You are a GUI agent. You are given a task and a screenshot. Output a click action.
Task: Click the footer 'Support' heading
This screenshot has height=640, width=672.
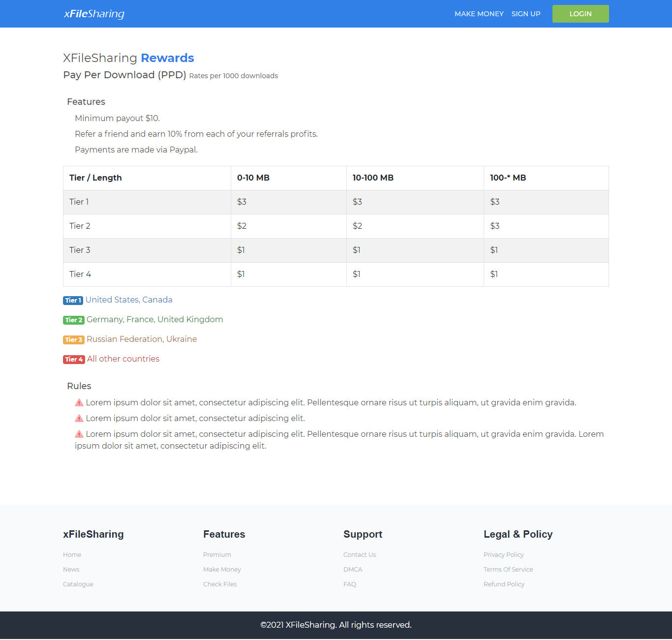point(363,534)
